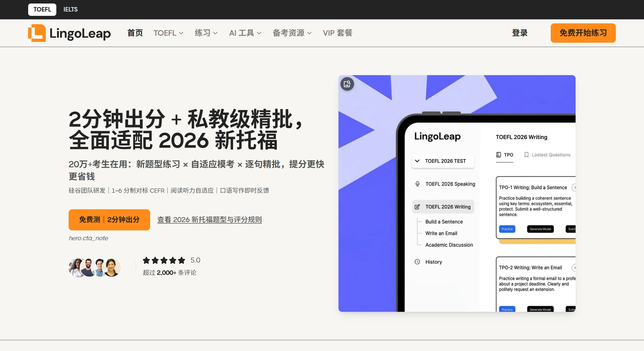Collapse the TOEFL 2026 TEST selector
644x351 pixels.
pyautogui.click(x=417, y=161)
